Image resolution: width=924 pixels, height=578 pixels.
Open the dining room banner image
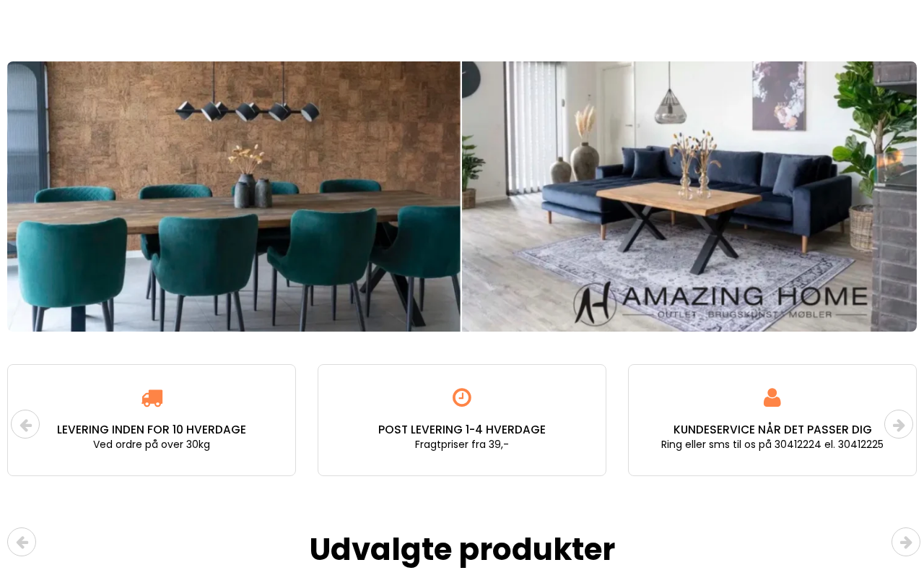(234, 197)
